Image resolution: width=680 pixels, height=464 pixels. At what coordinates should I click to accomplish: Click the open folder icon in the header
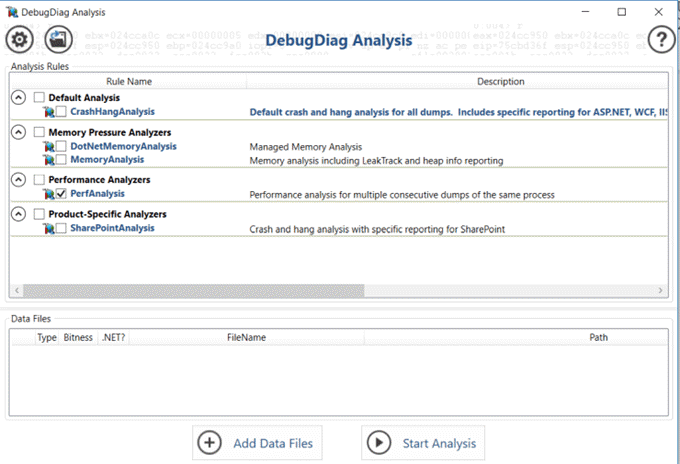click(x=59, y=40)
